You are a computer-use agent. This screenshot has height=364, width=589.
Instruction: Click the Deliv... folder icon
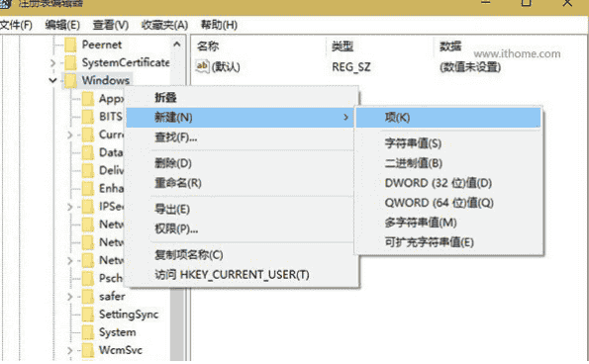coord(88,170)
